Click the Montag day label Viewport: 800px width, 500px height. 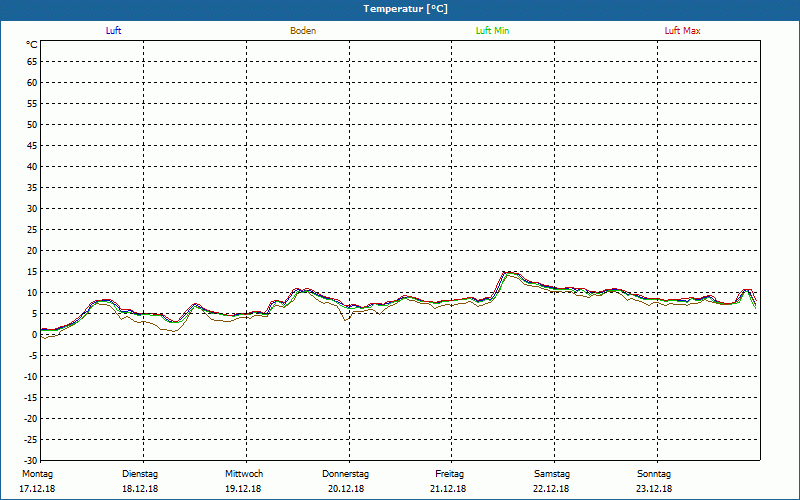click(x=37, y=474)
